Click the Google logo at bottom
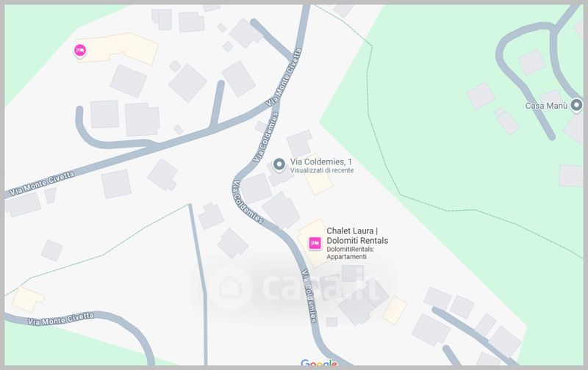588x370 pixels. [x=319, y=363]
